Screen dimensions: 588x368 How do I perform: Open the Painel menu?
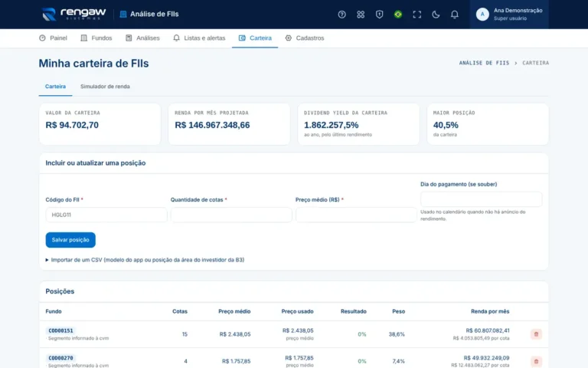(53, 38)
